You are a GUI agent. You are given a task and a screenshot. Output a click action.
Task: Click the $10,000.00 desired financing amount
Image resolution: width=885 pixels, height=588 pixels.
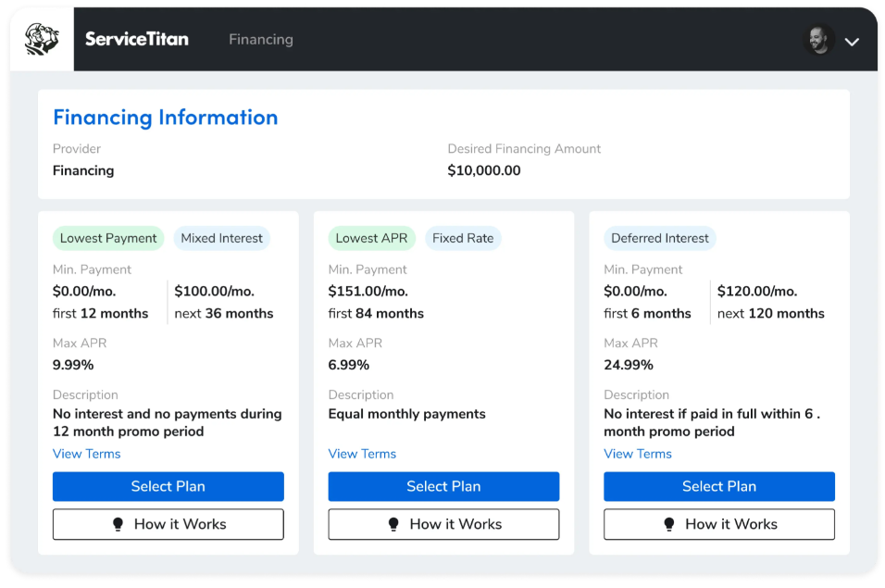pyautogui.click(x=484, y=170)
